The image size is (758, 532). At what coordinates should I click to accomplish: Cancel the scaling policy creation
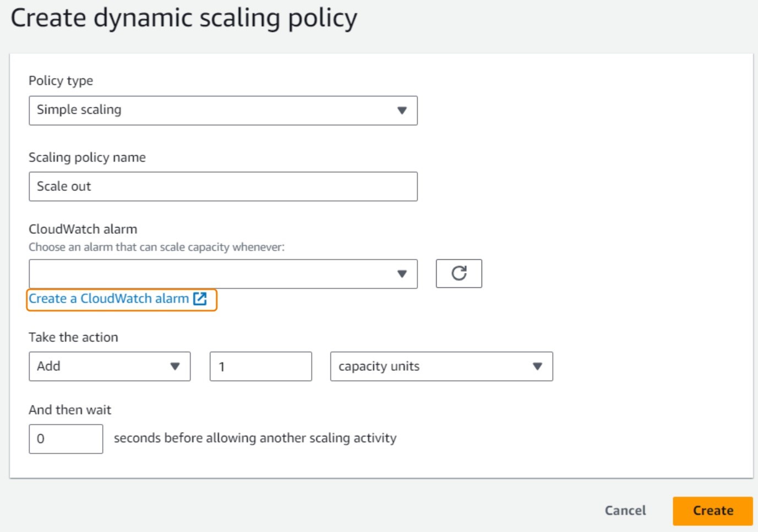(x=625, y=511)
